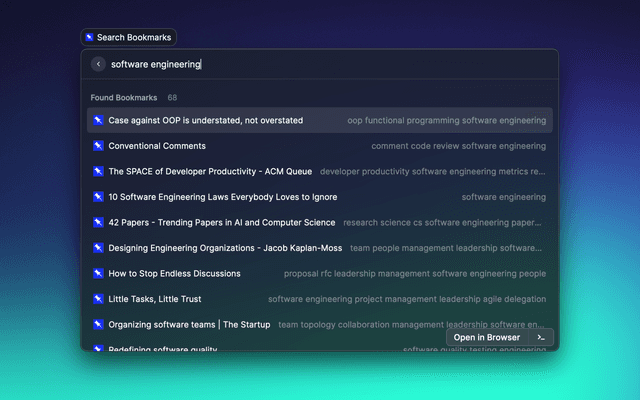The image size is (640, 400).
Task: Open Organizing software teams | The Startup
Action: (x=189, y=324)
